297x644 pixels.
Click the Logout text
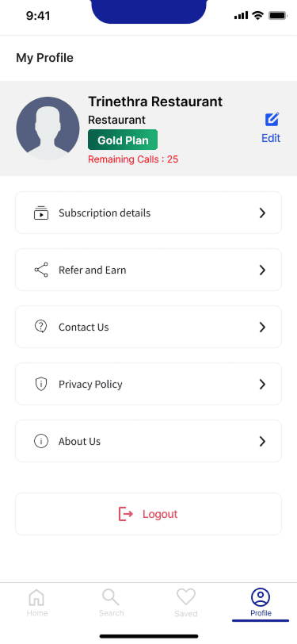pyautogui.click(x=160, y=514)
